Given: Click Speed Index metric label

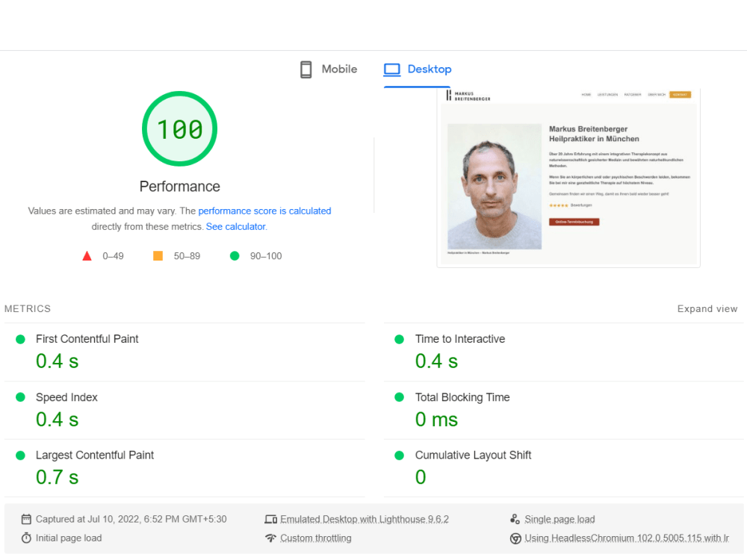Looking at the screenshot, I should (x=66, y=397).
